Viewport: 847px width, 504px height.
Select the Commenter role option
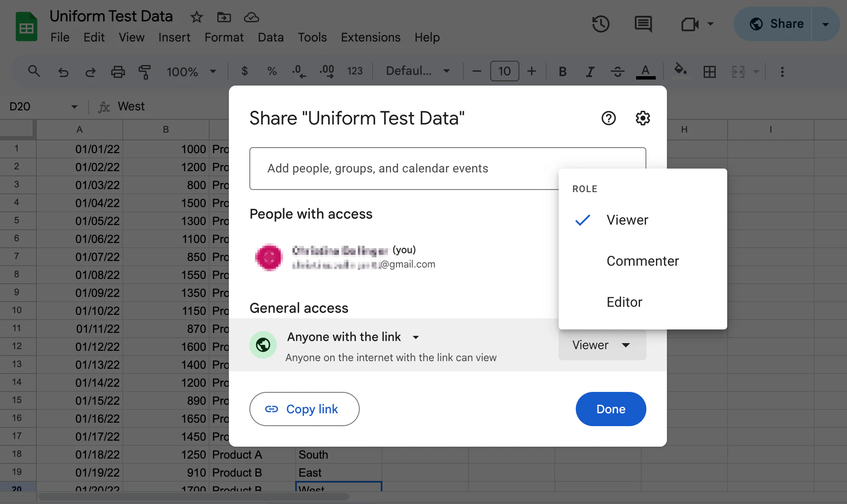(643, 261)
